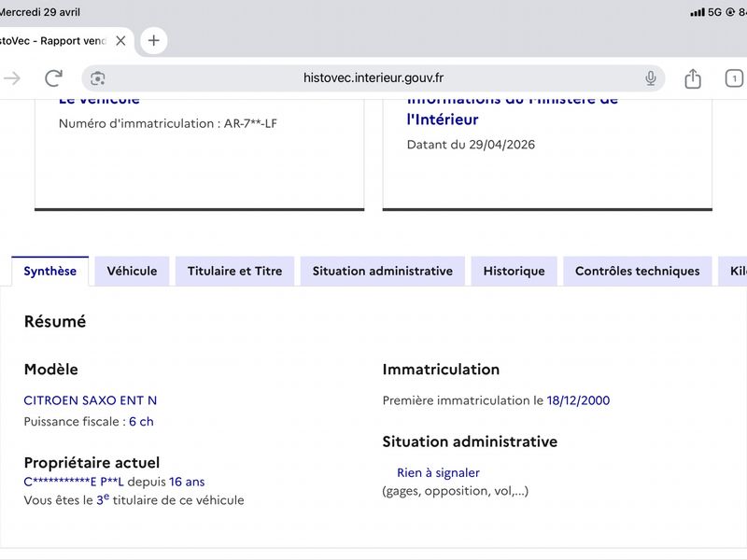Open the Titulaire et Titre tab
747x560 pixels.
(x=235, y=271)
